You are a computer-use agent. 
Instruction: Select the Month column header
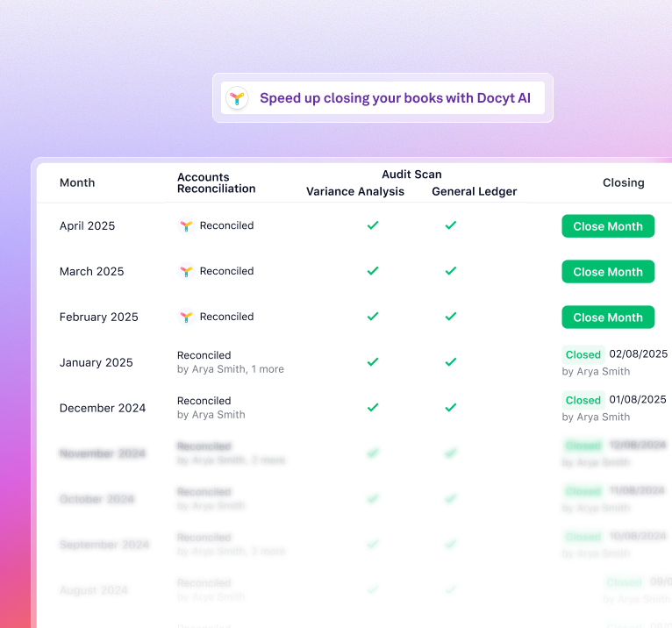tap(77, 182)
